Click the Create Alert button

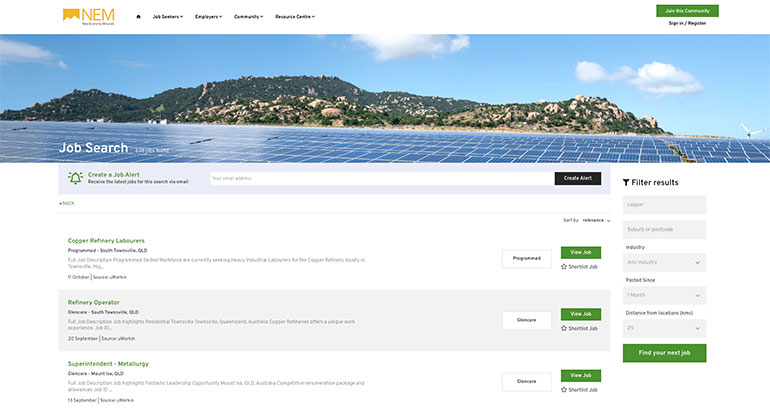coord(578,178)
